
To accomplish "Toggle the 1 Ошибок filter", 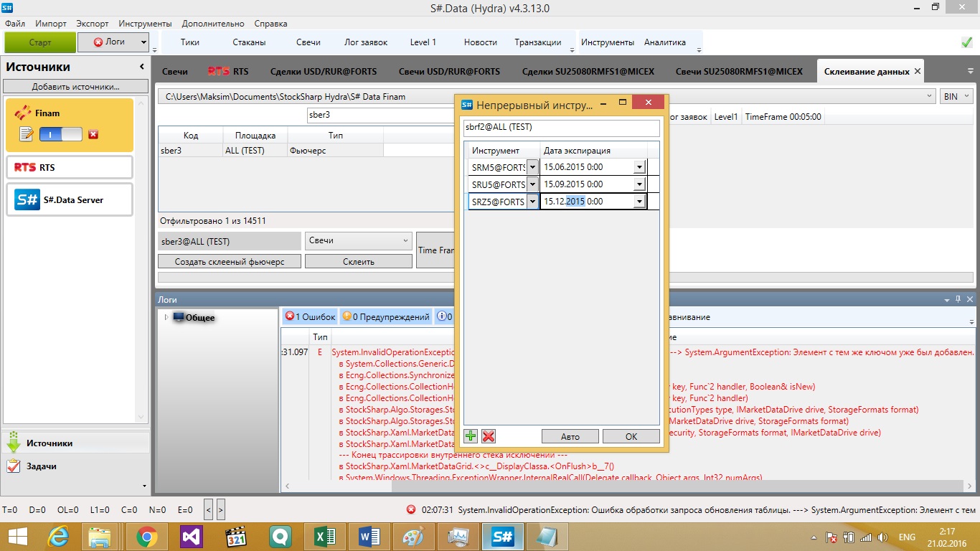I will coord(310,316).
